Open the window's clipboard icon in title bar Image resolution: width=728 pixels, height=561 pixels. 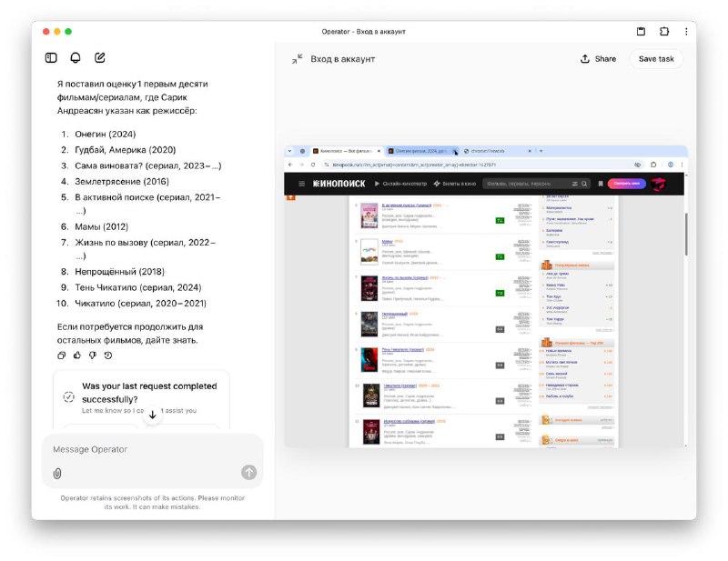641,32
